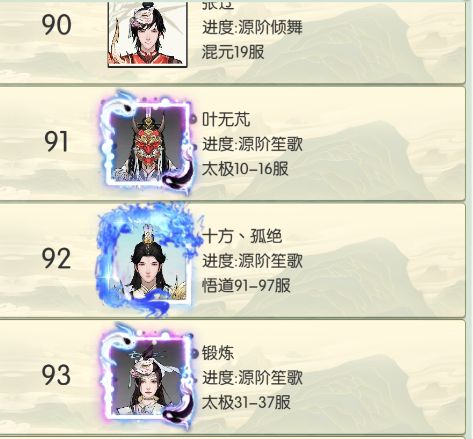Tap the red demon mask avatar of 叶无芃
The height and width of the screenshot is (439, 473).
coord(147,142)
